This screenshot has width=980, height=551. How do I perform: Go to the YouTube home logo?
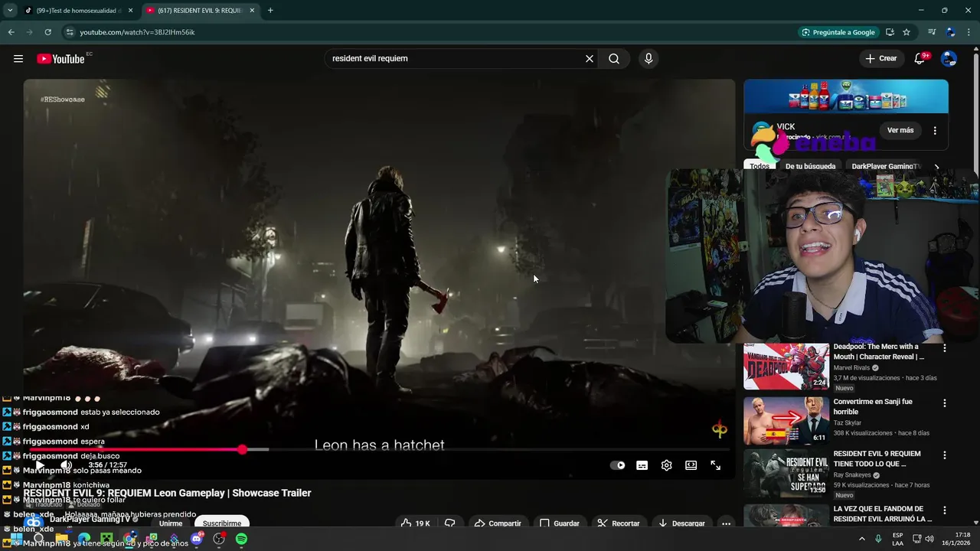(60, 59)
